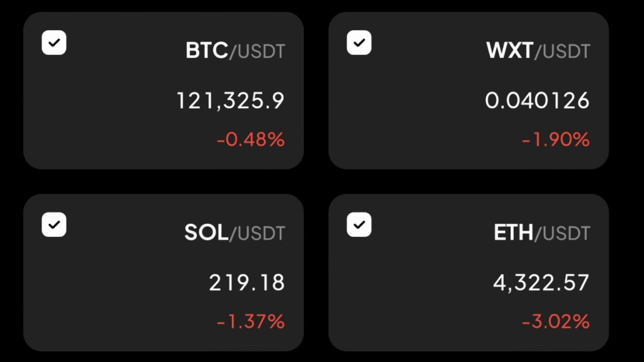The height and width of the screenshot is (362, 644).
Task: Click BTC's -0.48% change value
Action: pos(250,140)
